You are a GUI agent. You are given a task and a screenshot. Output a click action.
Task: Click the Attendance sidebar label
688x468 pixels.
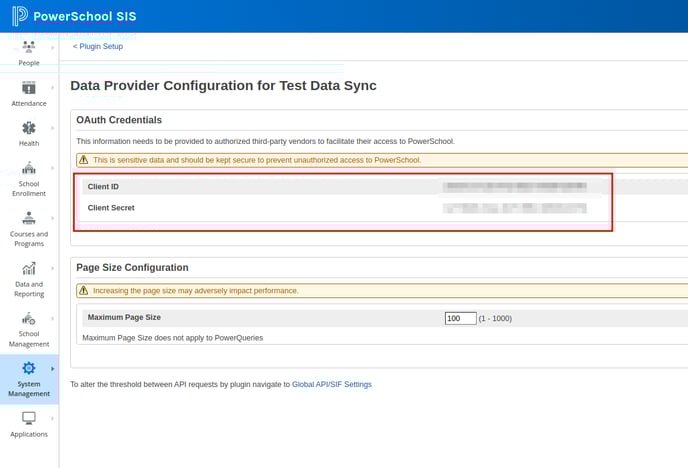tap(29, 104)
